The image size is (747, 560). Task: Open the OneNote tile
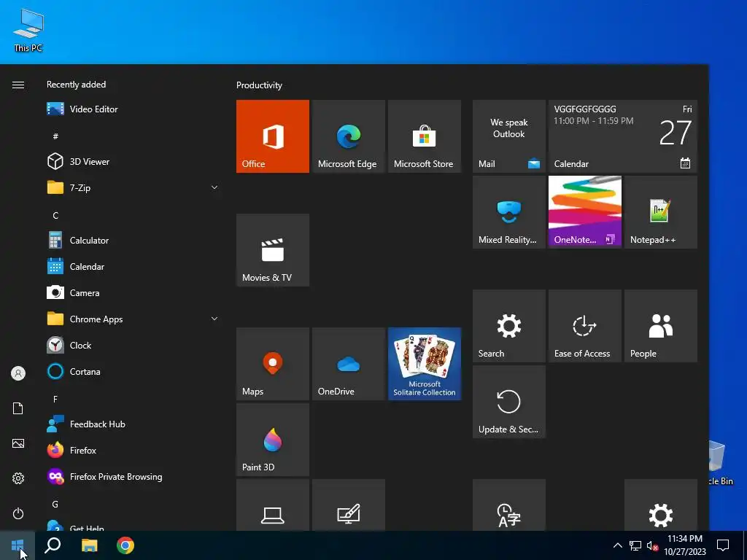pos(584,212)
